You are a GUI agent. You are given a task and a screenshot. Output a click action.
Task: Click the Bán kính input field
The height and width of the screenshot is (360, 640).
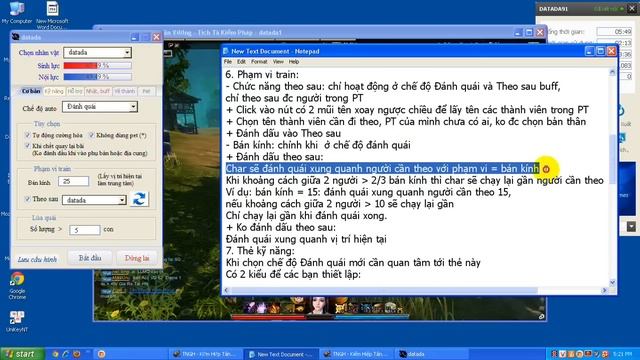(73, 181)
